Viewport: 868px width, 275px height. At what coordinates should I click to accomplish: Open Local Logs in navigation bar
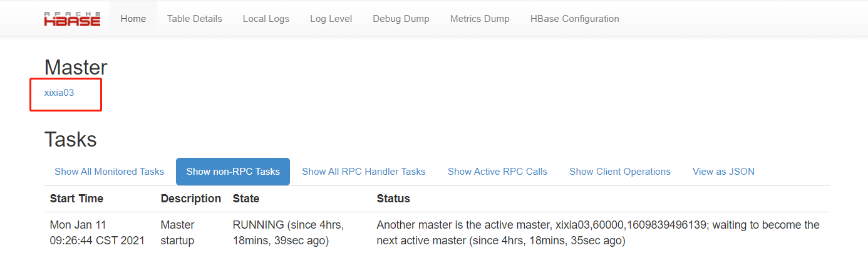(266, 19)
